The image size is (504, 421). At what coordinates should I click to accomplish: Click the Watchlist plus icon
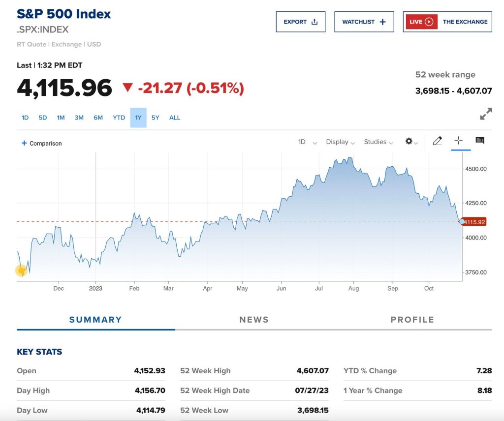point(383,22)
